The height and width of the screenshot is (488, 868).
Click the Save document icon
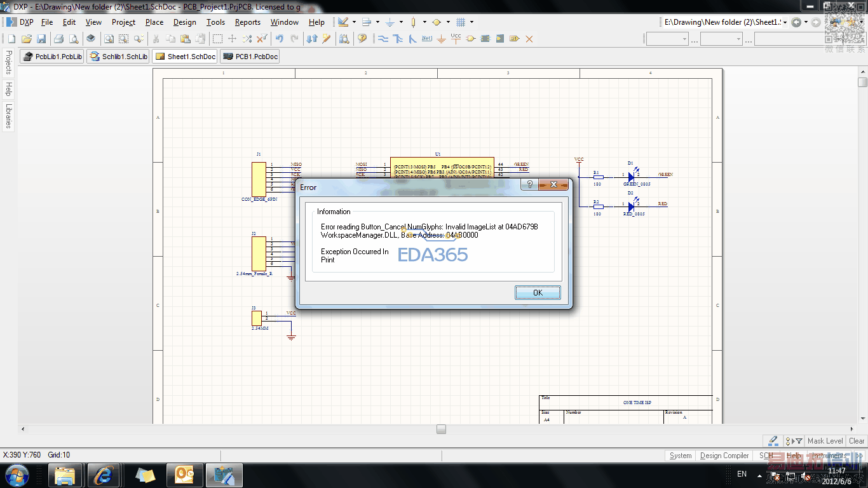point(41,39)
